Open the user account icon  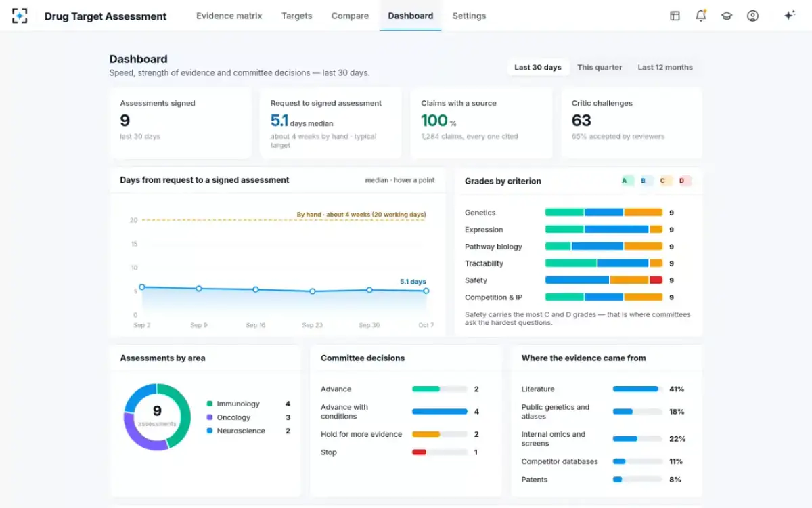click(x=752, y=16)
